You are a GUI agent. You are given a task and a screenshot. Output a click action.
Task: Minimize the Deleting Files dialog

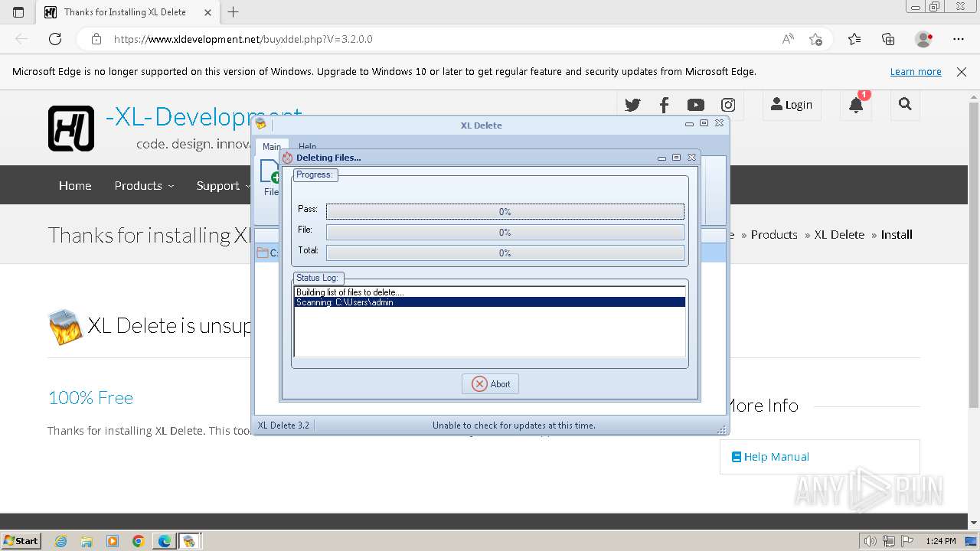click(x=662, y=158)
